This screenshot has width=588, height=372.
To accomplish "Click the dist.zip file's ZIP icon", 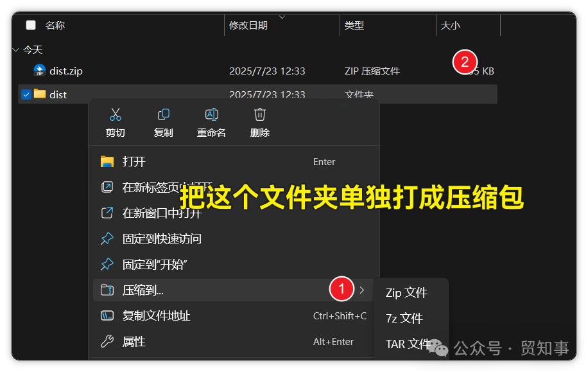I will point(39,71).
